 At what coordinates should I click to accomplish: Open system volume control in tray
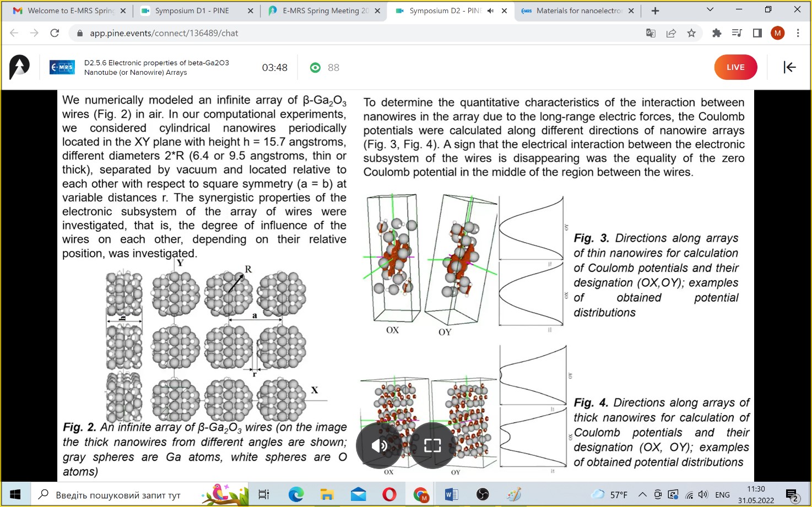(x=703, y=494)
